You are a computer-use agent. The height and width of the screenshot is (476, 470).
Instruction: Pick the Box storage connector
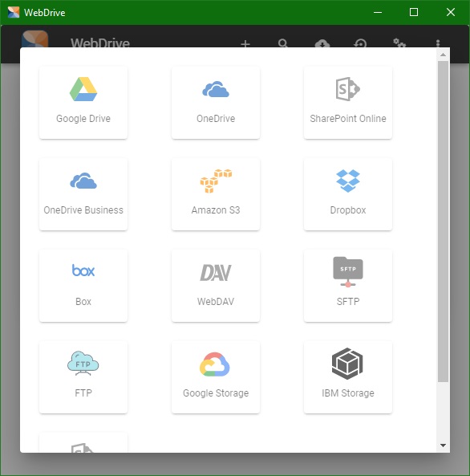tap(83, 286)
